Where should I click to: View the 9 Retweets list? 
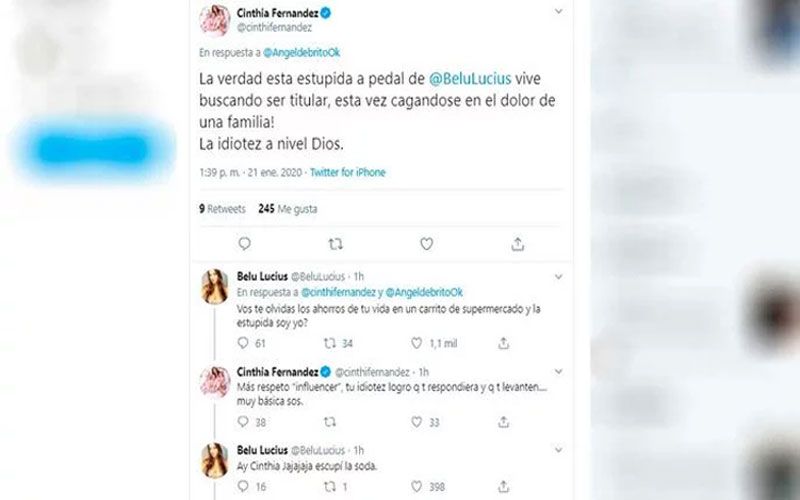tap(222, 209)
